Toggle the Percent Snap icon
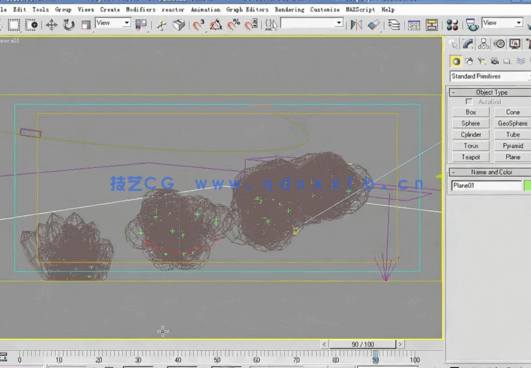Viewport: 531px width, 368px height. tap(233, 25)
